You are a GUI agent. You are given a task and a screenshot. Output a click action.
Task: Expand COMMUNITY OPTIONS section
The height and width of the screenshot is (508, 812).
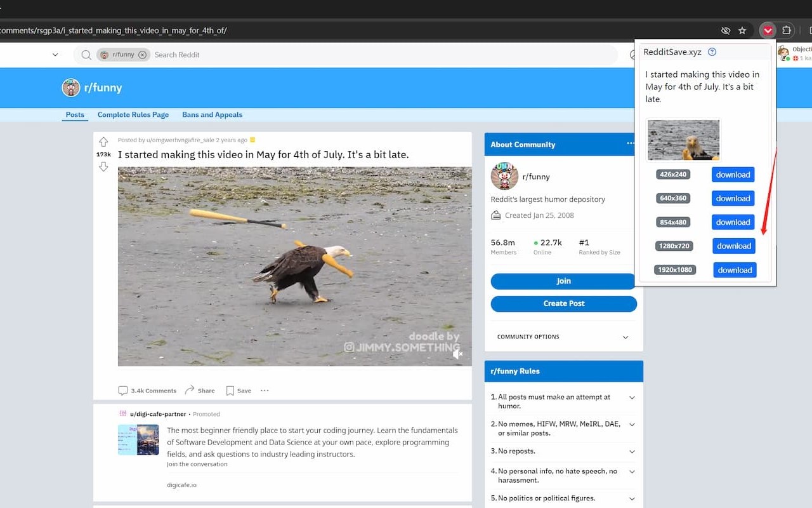(563, 337)
